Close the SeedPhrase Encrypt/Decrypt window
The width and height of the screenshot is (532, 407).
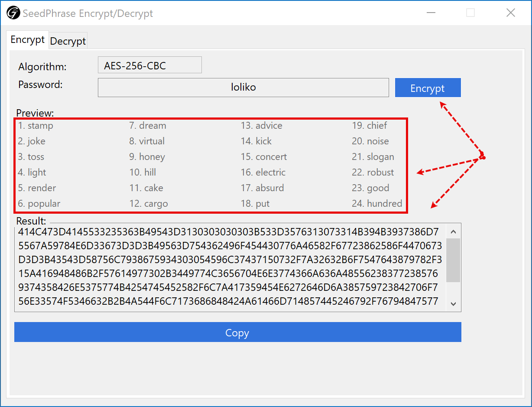click(x=511, y=13)
